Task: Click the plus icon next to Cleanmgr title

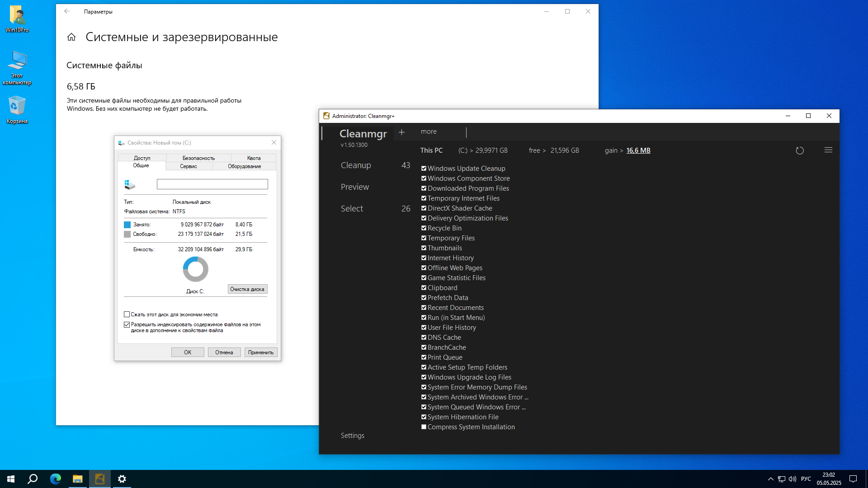Action: click(402, 132)
